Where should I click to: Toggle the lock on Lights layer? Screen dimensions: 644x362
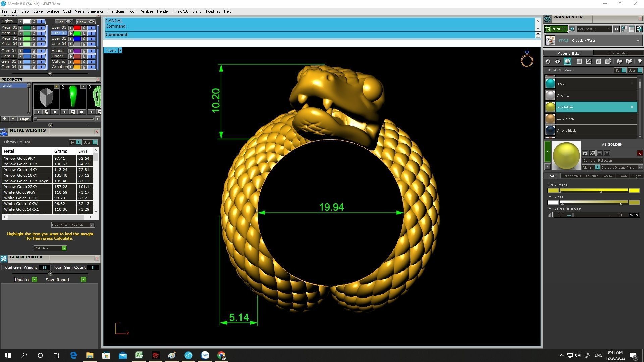click(34, 21)
